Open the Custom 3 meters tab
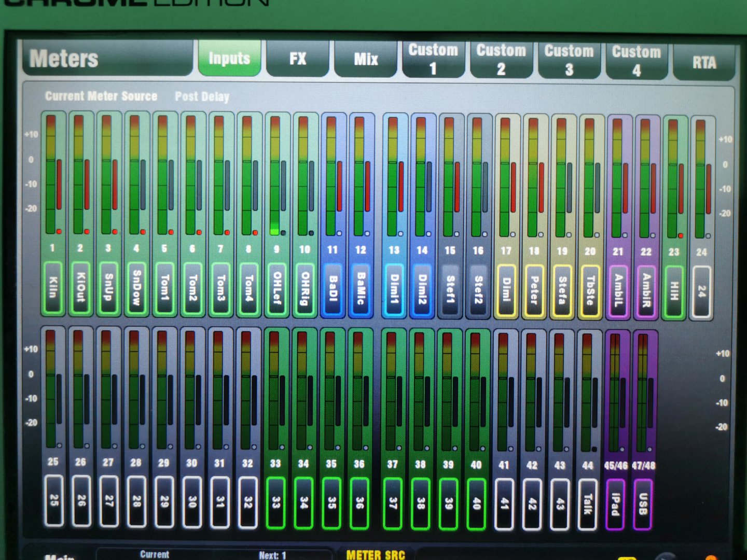Image resolution: width=747 pixels, height=560 pixels. (569, 61)
